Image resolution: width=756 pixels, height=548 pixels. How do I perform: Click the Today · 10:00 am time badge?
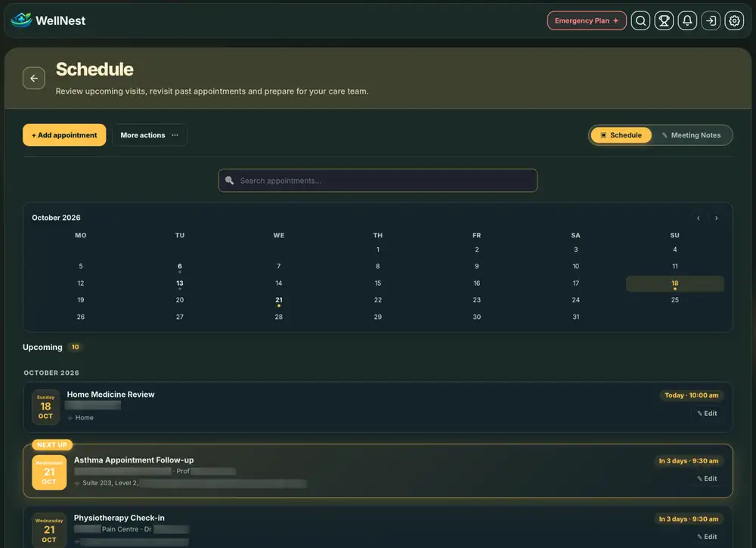point(692,395)
